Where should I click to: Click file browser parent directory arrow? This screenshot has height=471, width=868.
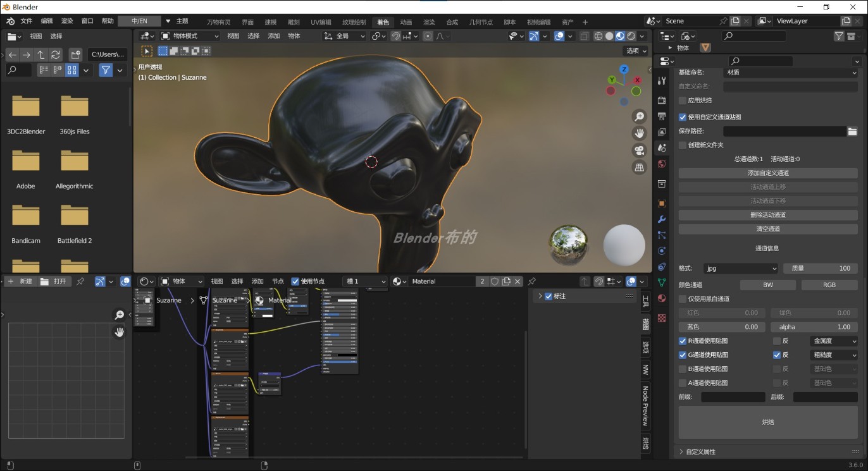[x=40, y=55]
